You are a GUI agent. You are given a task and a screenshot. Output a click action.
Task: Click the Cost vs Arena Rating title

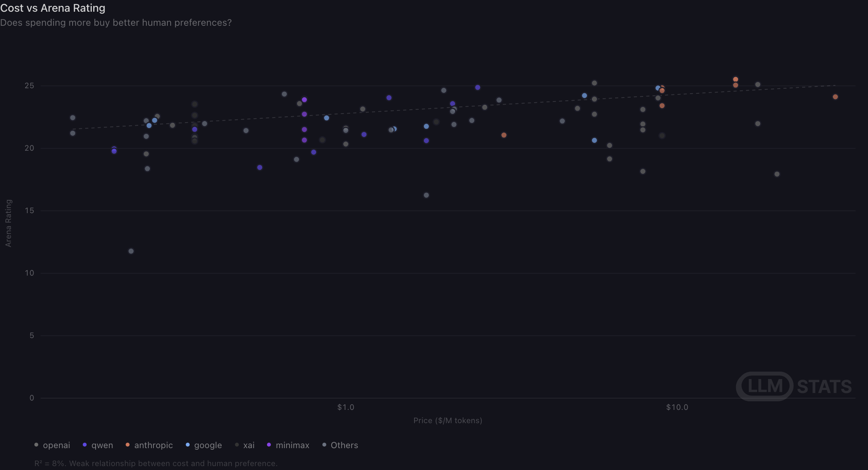coord(53,8)
